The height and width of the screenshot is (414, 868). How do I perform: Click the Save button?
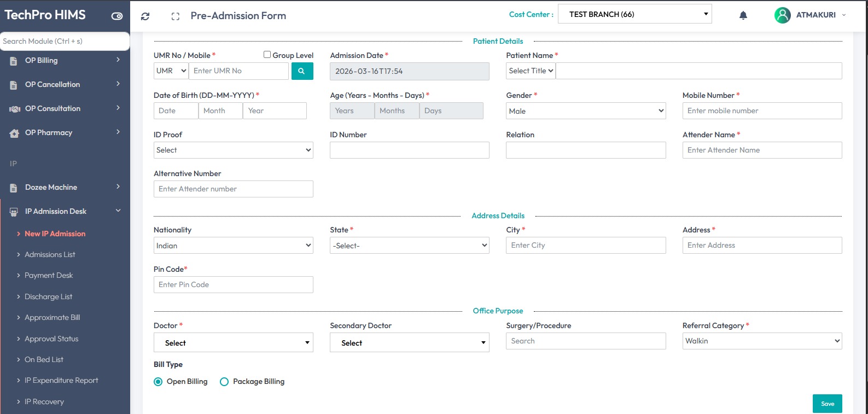click(827, 404)
